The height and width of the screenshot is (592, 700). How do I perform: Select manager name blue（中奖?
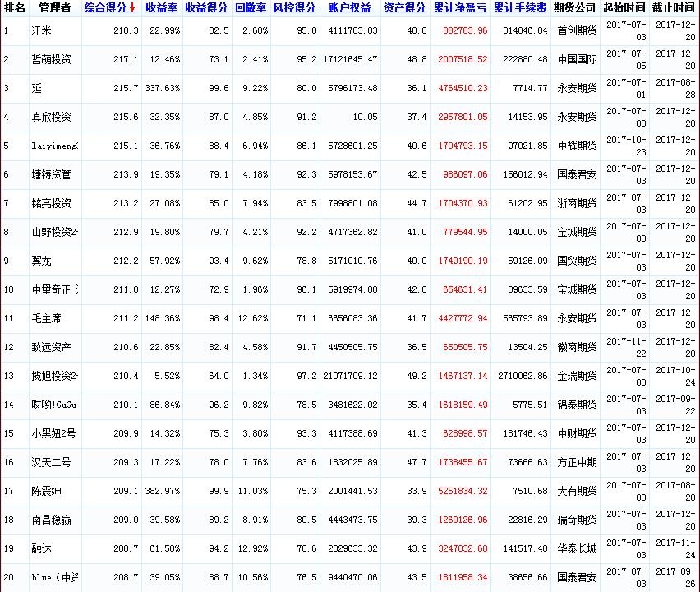54,577
